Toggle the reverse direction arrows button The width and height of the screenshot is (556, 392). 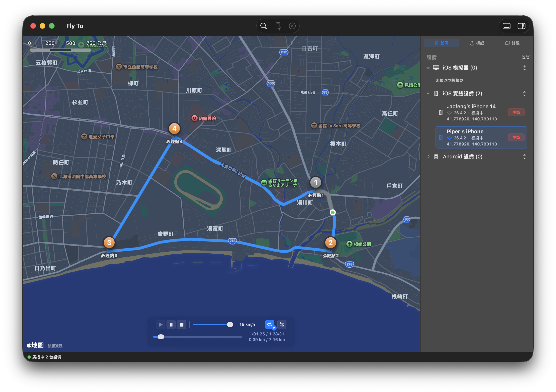coord(282,325)
